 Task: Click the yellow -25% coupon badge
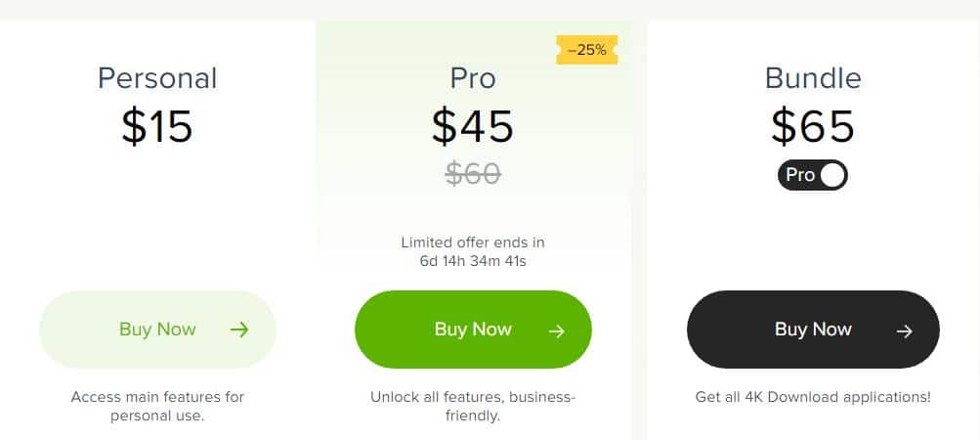pyautogui.click(x=587, y=50)
